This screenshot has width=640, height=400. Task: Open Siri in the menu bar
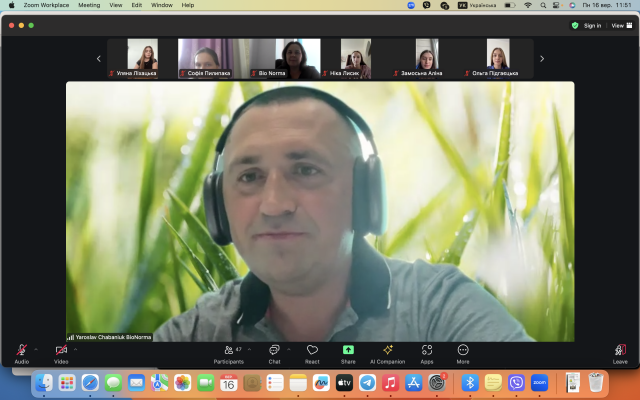click(x=572, y=5)
